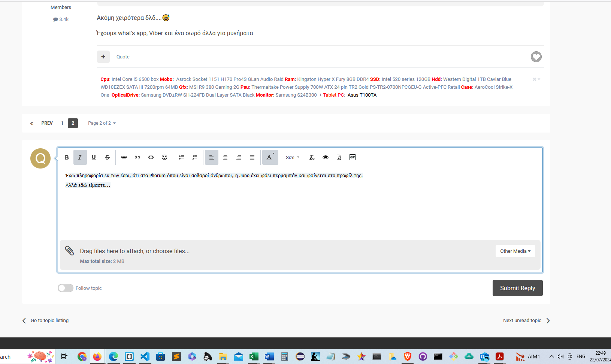This screenshot has height=364, width=611.
Task: Switch the ENG input language
Action: click(581, 357)
